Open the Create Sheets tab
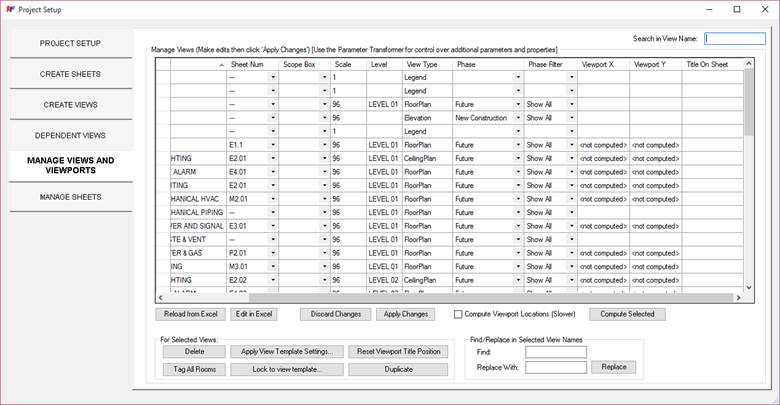The image size is (780, 405). (x=70, y=74)
